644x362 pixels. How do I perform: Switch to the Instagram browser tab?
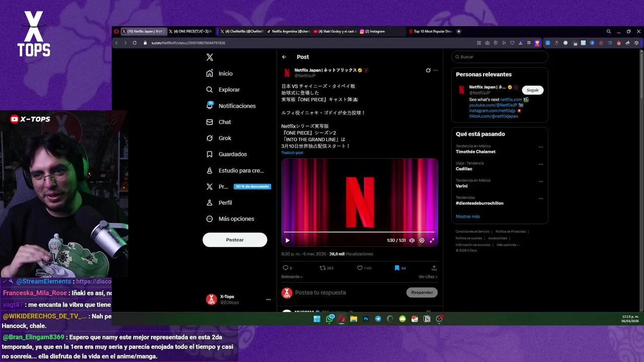(382, 31)
